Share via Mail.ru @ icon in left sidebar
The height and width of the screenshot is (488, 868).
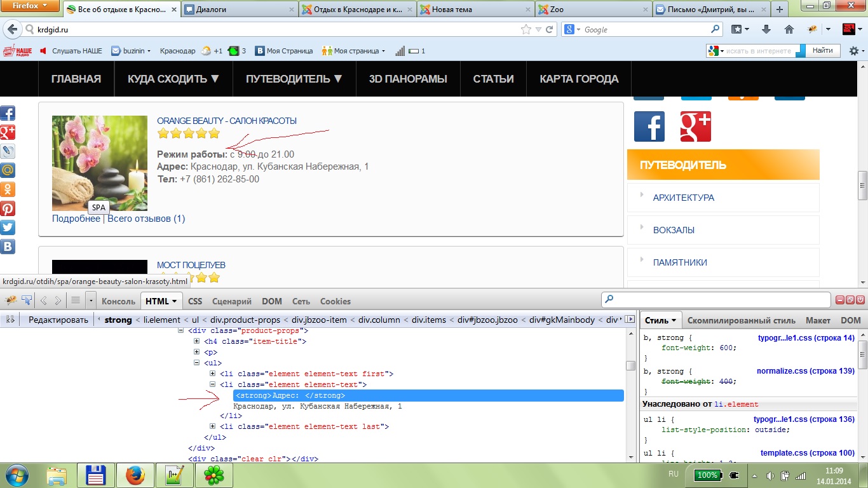8,170
